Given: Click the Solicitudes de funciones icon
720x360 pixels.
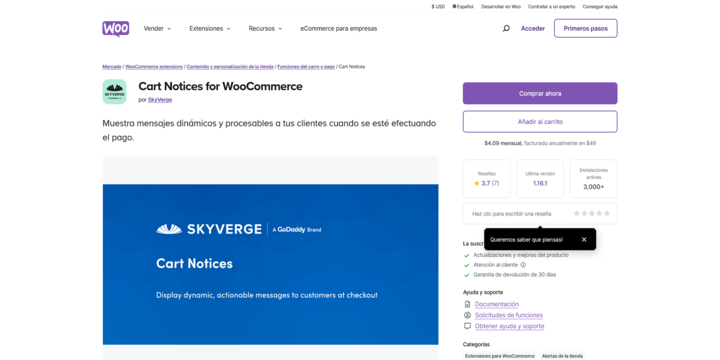Looking at the screenshot, I should coord(467,315).
